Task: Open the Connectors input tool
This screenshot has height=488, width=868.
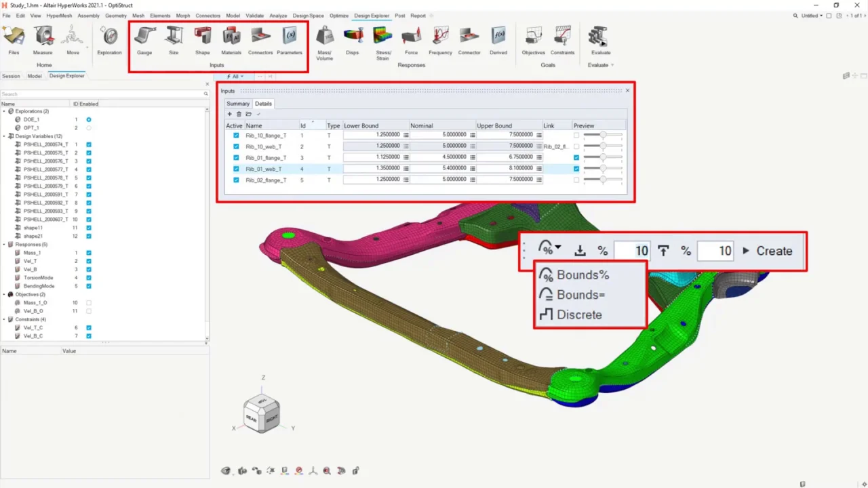Action: [x=260, y=41]
